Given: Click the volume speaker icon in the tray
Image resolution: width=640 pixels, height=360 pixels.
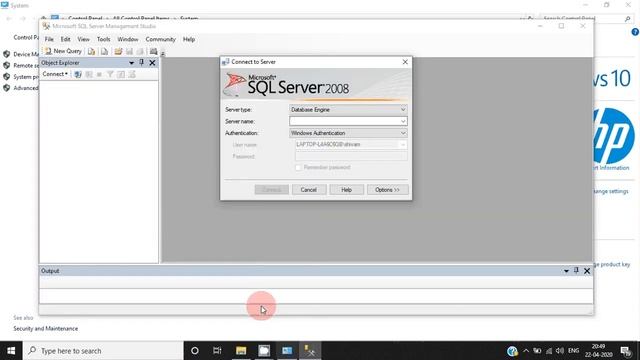Looking at the screenshot, I should [560, 351].
